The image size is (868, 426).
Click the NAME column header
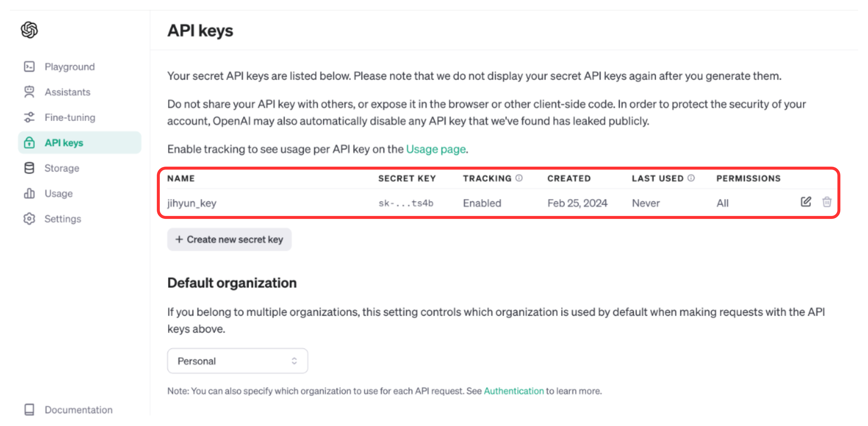(x=181, y=178)
